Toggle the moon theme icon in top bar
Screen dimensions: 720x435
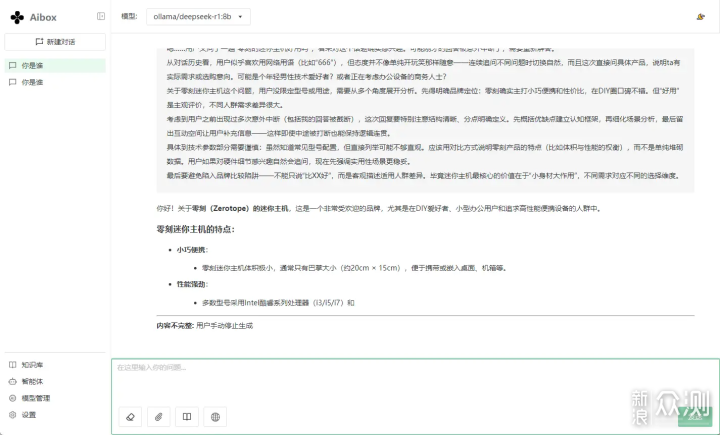[700, 17]
